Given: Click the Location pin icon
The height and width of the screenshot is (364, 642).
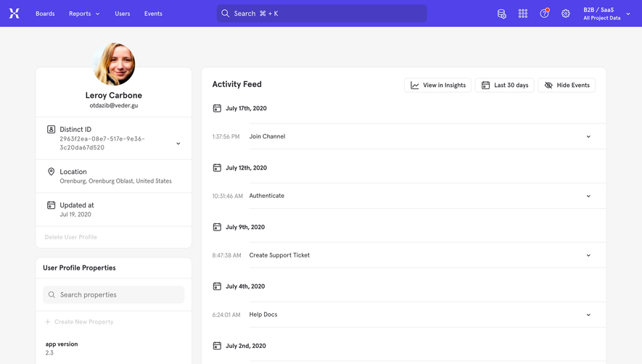Looking at the screenshot, I should (52, 172).
